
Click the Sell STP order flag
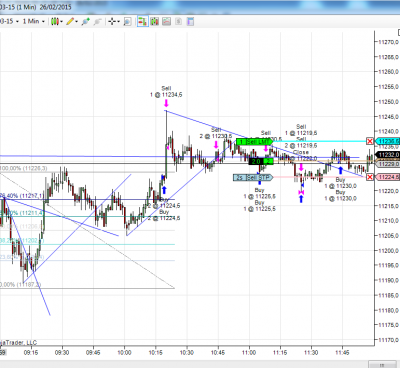click(x=253, y=178)
